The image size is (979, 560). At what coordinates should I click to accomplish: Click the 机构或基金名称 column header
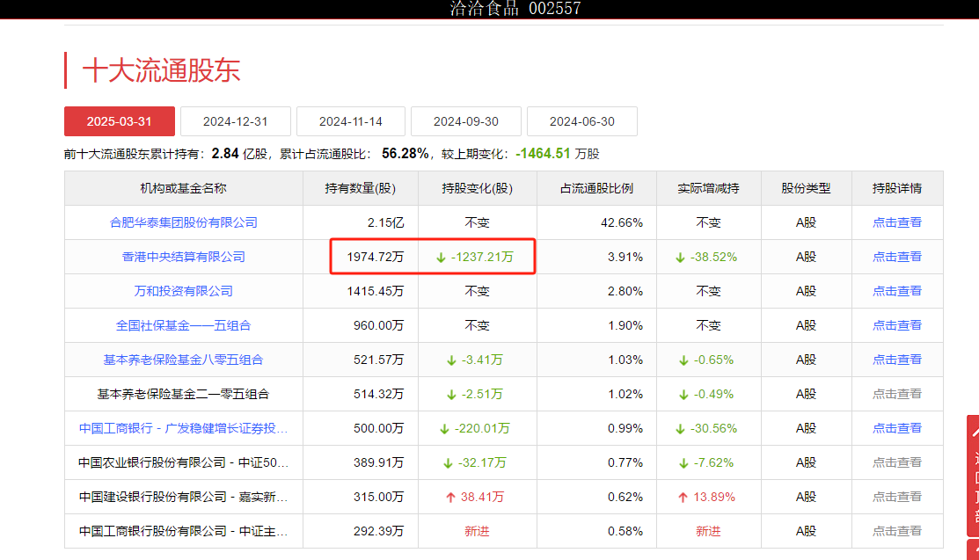pos(184,188)
